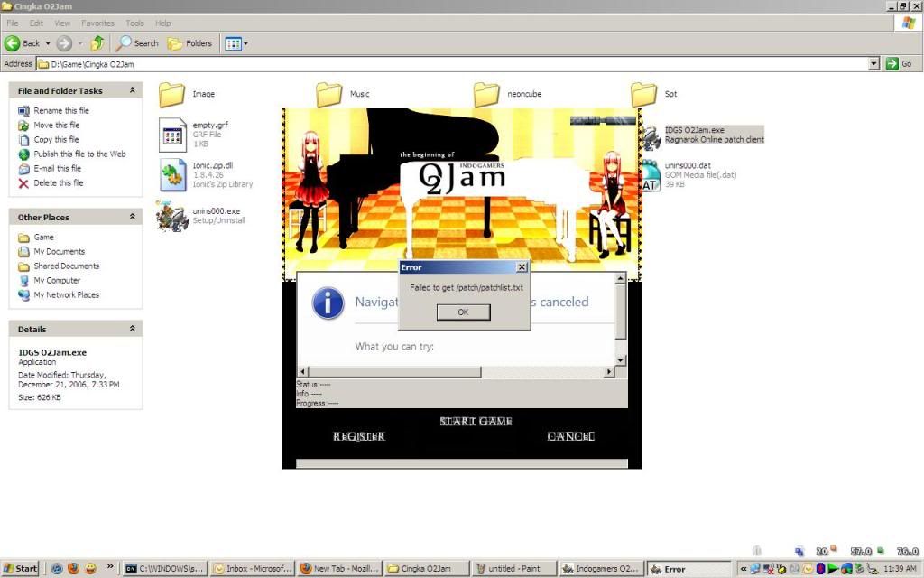Switch to New Tab - Mozilla taskbar button

[339, 569]
